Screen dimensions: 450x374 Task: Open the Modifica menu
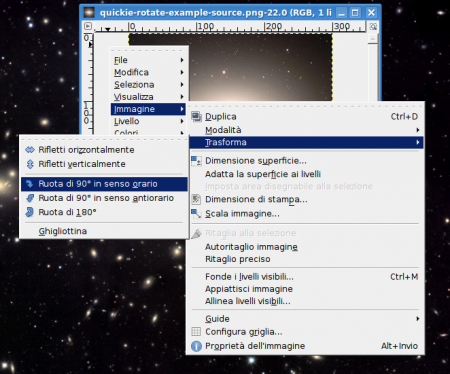148,72
